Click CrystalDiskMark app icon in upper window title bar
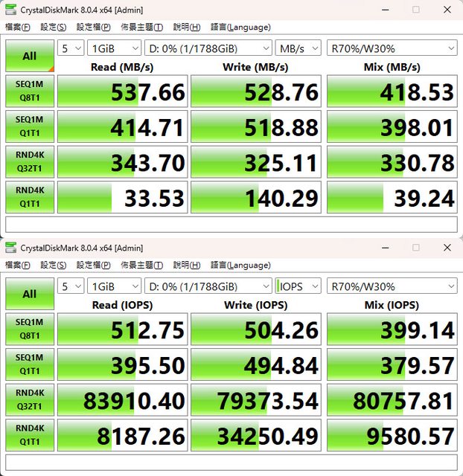This screenshot has height=476, width=463. point(10,10)
